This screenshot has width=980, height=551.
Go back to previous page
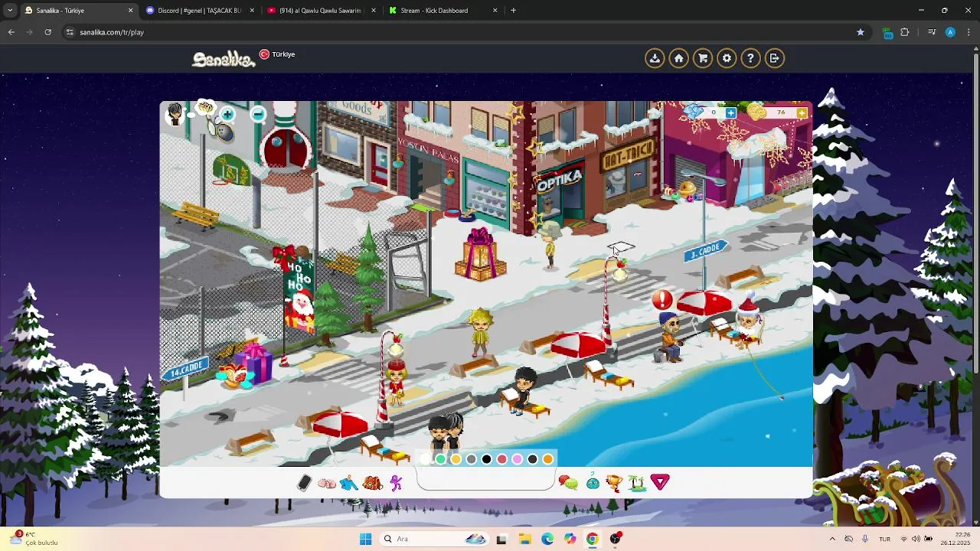(x=11, y=32)
